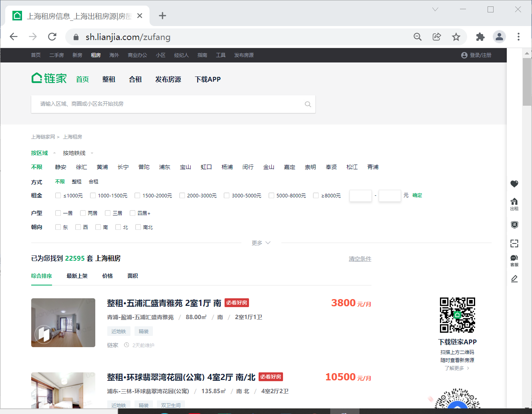Open 合租 main menu item
The height and width of the screenshot is (414, 532).
tap(135, 79)
